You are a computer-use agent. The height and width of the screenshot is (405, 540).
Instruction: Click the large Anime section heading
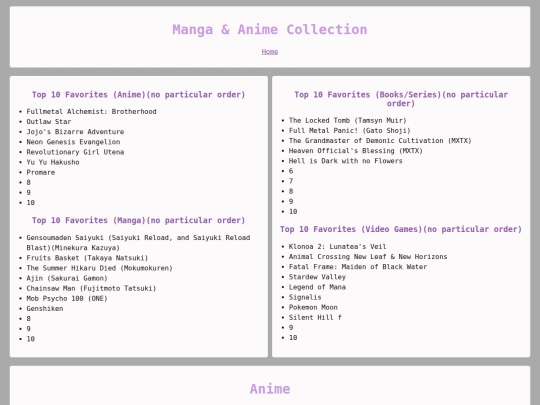270,389
